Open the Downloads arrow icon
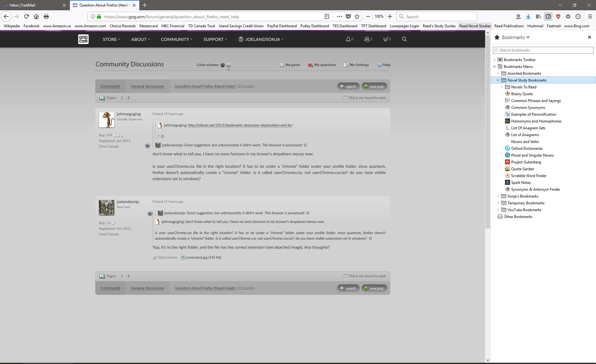The width and height of the screenshot is (596, 364). point(528,16)
